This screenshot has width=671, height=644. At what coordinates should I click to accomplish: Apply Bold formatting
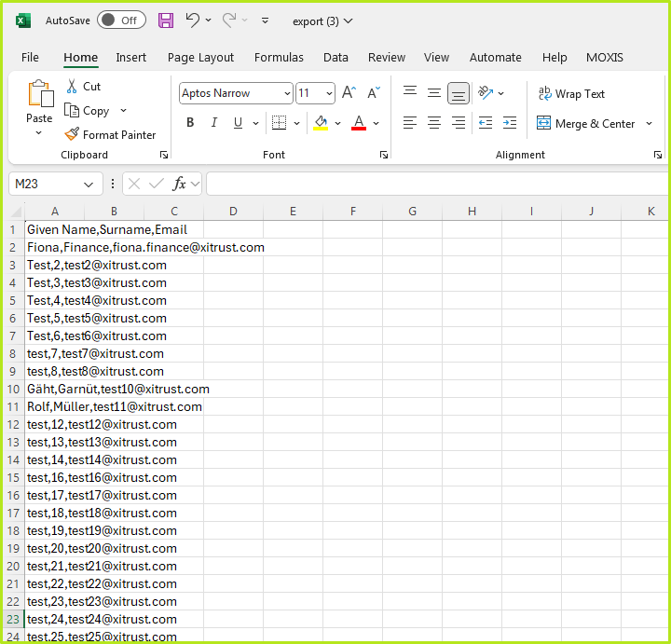pos(190,123)
